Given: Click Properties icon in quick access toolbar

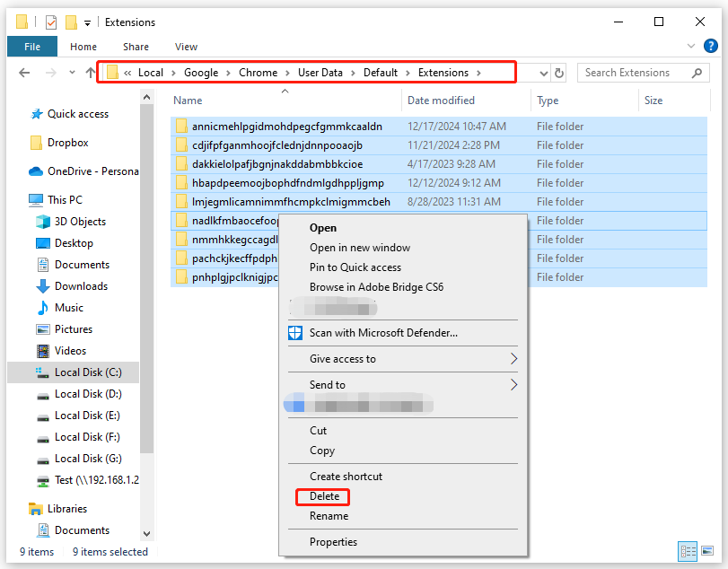Looking at the screenshot, I should [51, 22].
